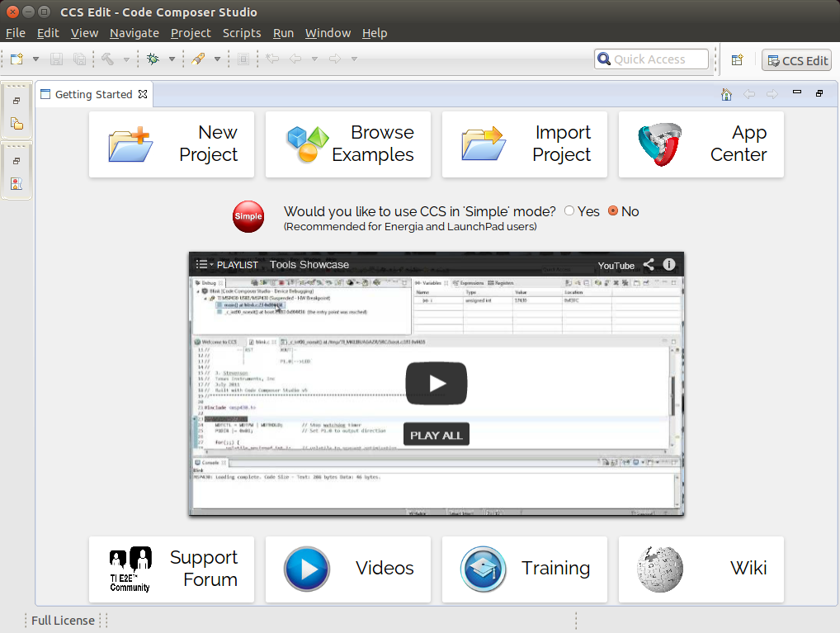The height and width of the screenshot is (633, 840).
Task: Click the CCS Edit perspective button
Action: 796,60
